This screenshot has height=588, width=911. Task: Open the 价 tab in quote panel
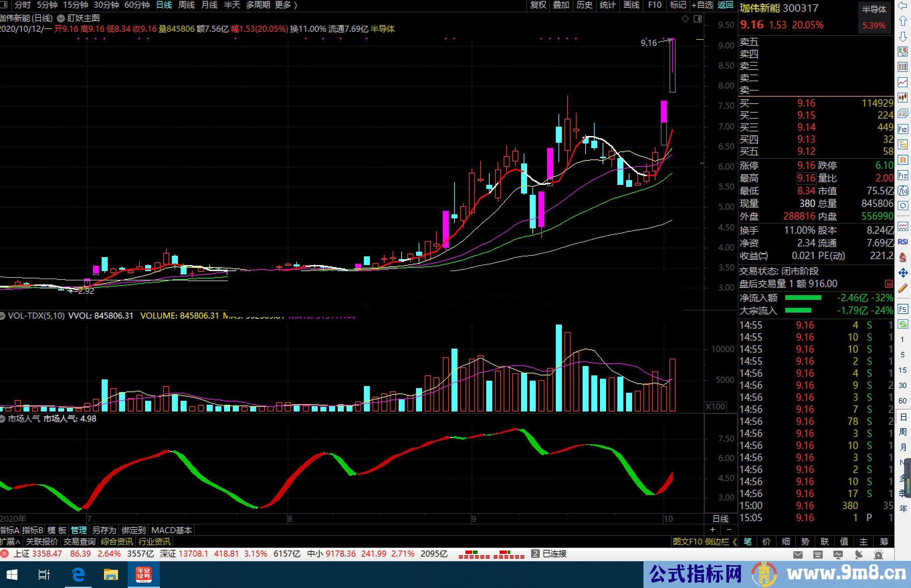(767, 542)
